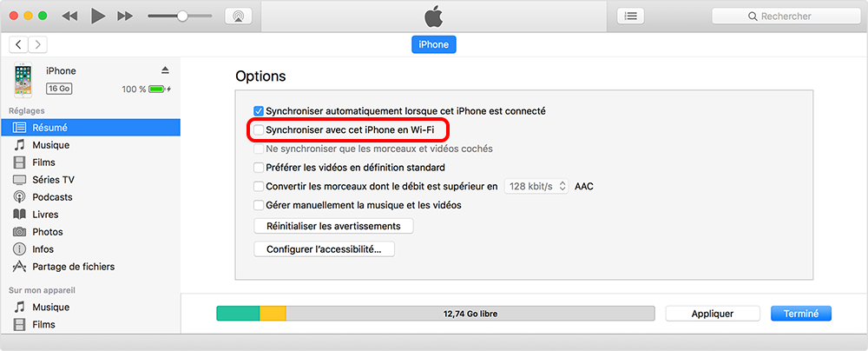Click the back navigation chevron

[x=20, y=44]
